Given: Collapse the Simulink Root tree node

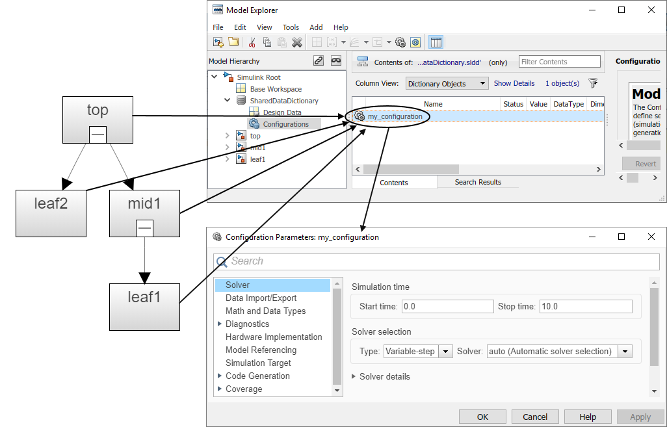Looking at the screenshot, I should 215,77.
